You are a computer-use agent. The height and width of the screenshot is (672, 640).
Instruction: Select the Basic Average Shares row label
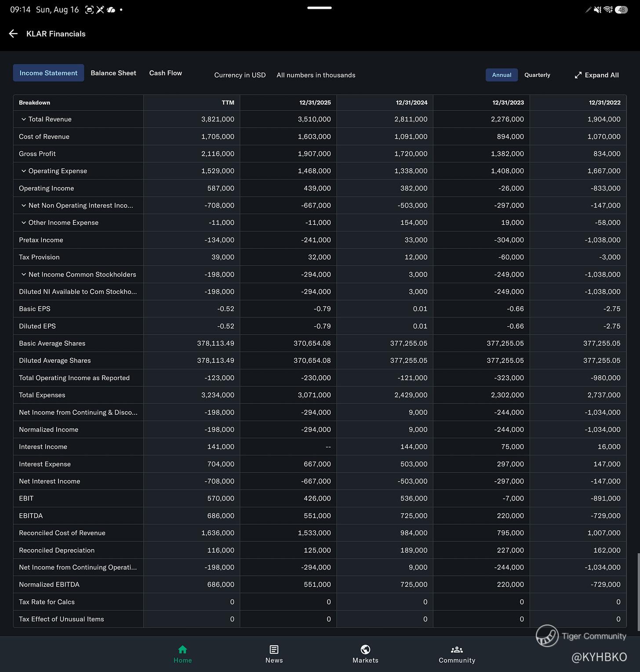click(52, 343)
